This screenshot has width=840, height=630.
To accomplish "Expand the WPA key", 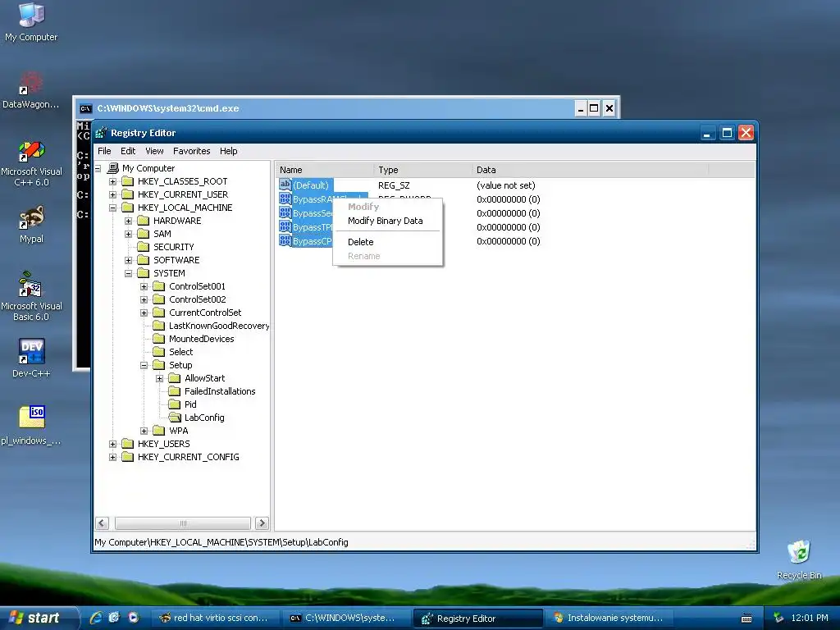I will coord(144,431).
